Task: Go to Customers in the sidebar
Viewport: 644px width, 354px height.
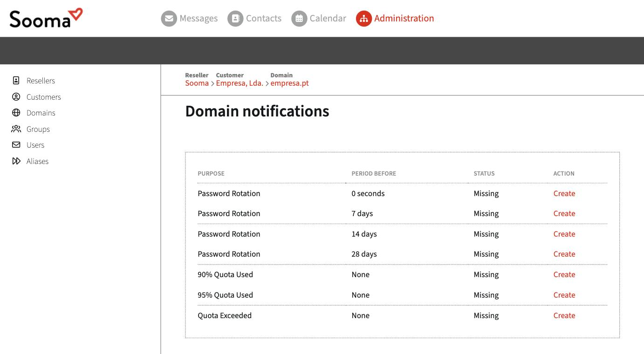Action: (43, 97)
